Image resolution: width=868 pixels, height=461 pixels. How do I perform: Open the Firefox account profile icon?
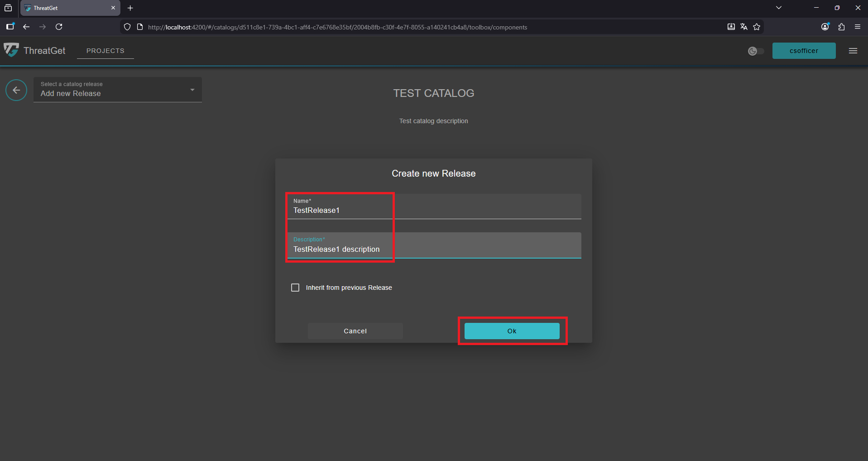(x=825, y=27)
